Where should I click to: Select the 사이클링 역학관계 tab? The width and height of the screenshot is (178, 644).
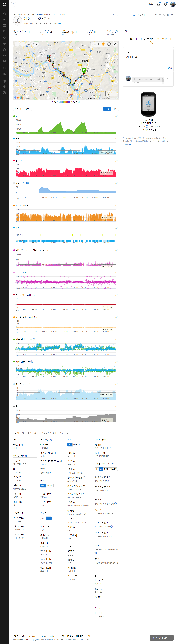pyautogui.click(x=48, y=433)
